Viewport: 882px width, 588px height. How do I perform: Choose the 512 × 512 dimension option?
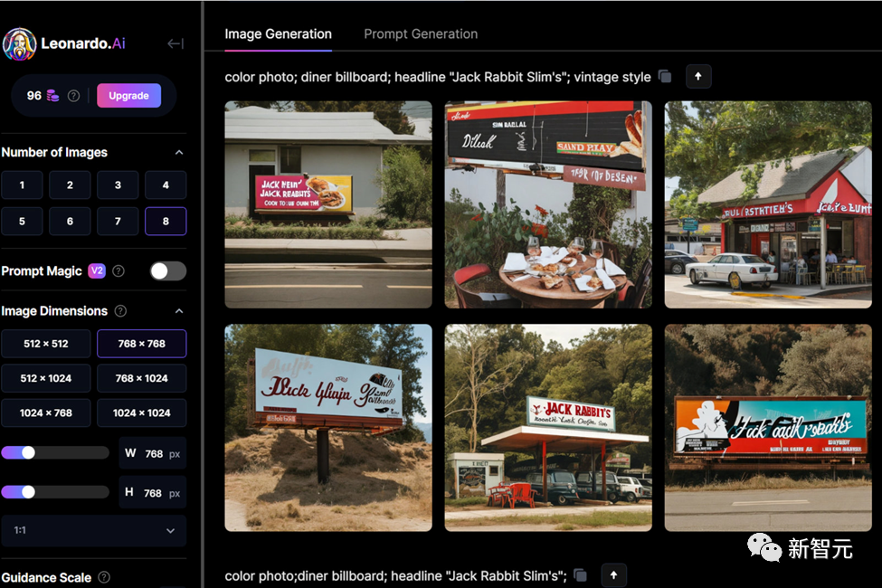pyautogui.click(x=45, y=344)
